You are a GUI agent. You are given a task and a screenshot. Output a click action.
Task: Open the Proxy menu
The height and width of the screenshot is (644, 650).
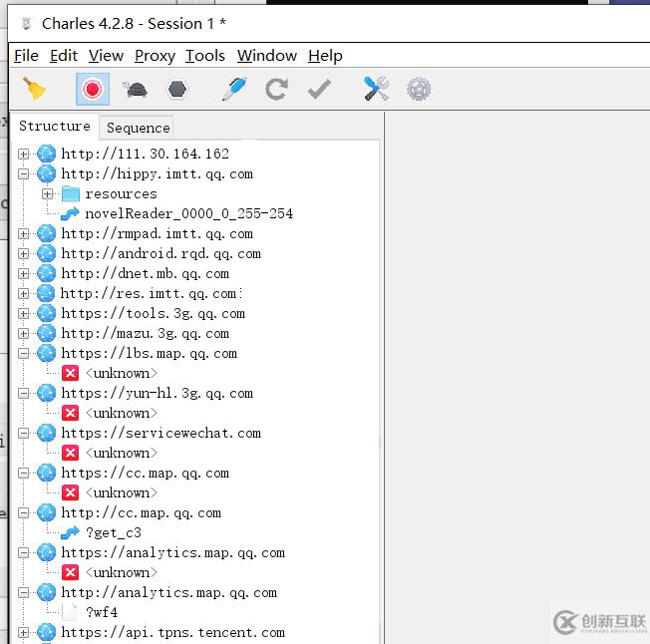pyautogui.click(x=155, y=56)
